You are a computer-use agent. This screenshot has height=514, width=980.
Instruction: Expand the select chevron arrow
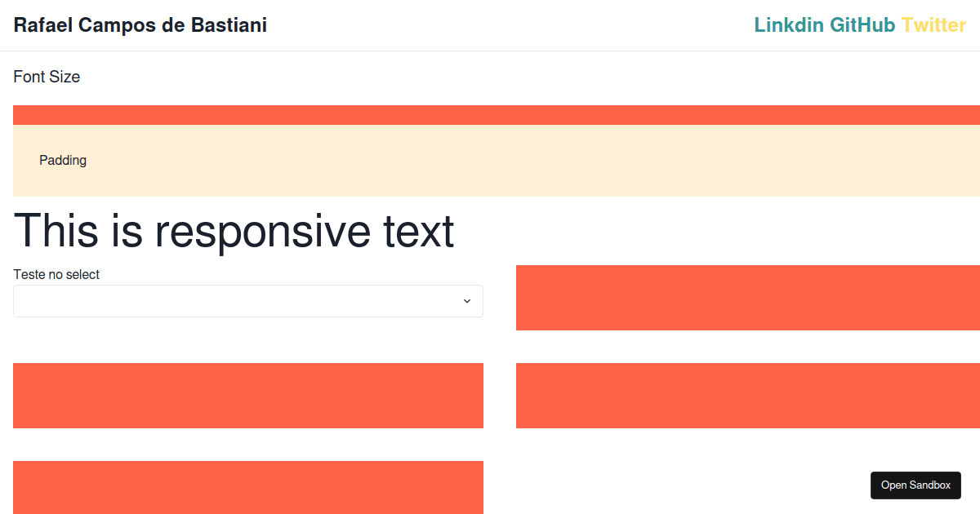[467, 301]
